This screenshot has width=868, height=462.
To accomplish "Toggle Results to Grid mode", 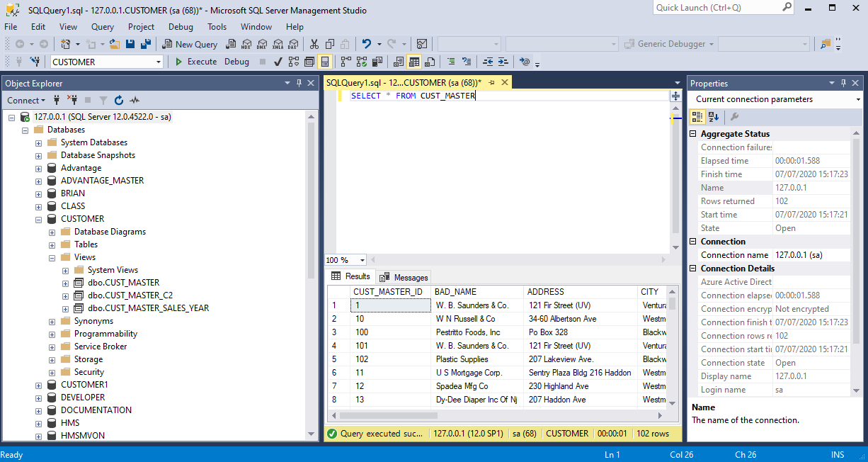I will point(414,62).
